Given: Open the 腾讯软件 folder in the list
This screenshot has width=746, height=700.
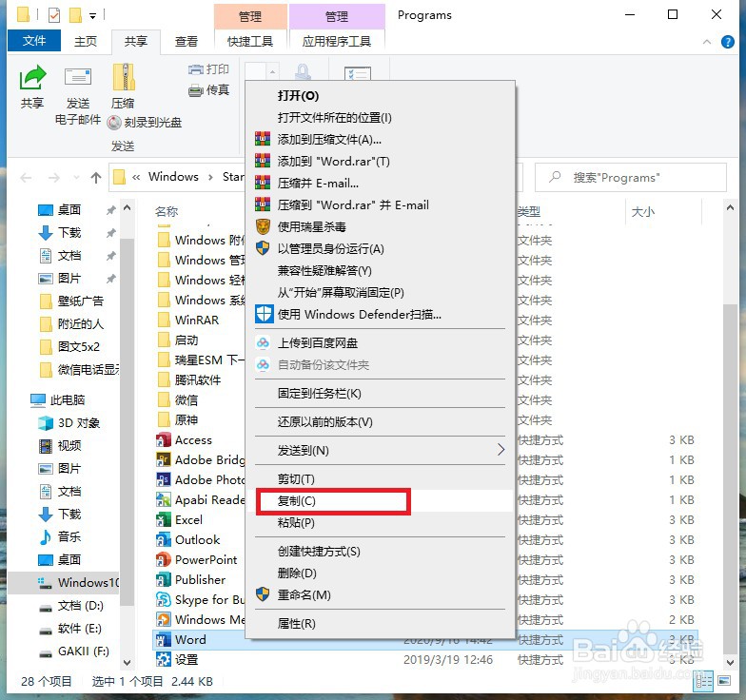Looking at the screenshot, I should (189, 380).
